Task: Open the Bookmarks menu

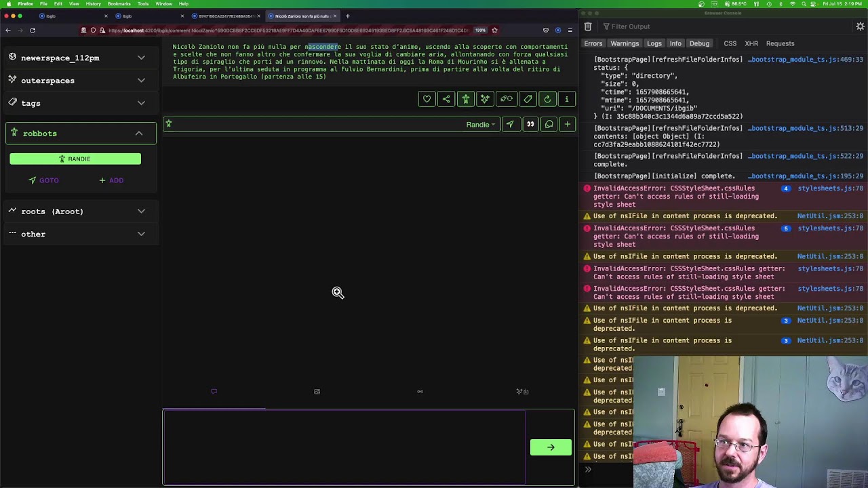Action: [119, 4]
